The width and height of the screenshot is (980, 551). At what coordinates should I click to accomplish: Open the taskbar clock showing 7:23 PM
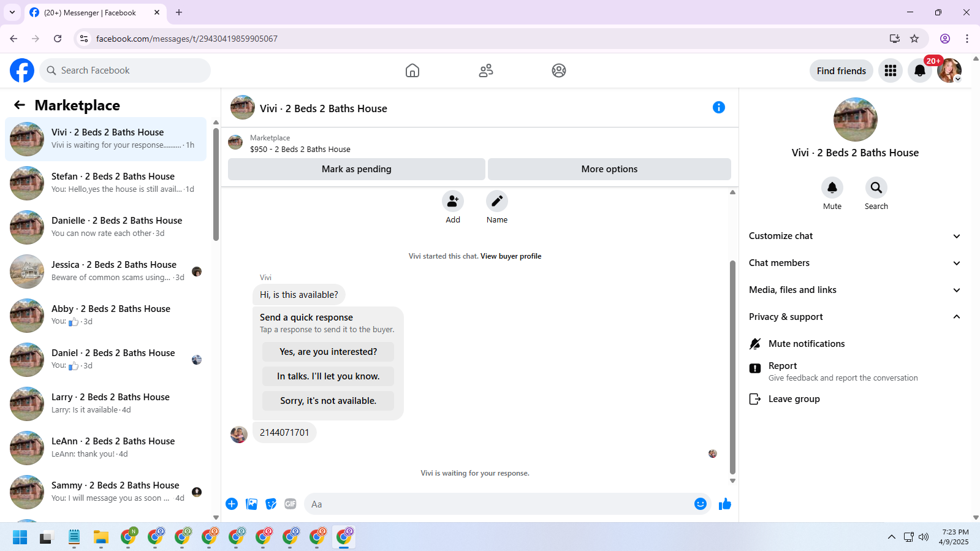[955, 537]
